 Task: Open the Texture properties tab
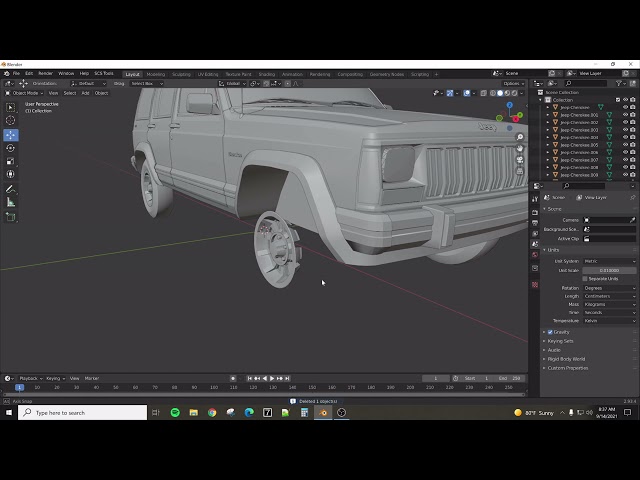[x=535, y=284]
